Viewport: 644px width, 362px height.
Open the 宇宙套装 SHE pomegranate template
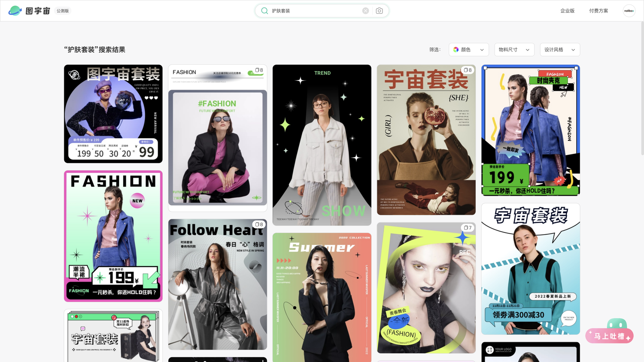point(426,140)
